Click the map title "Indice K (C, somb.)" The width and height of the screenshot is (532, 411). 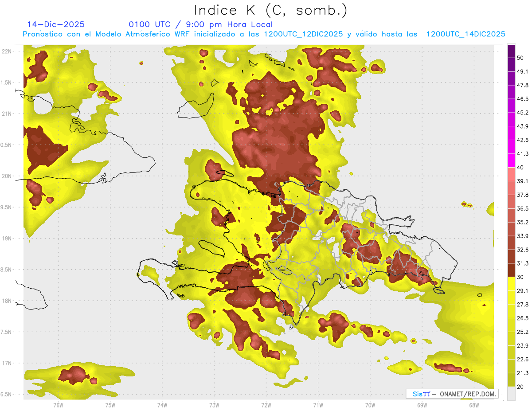point(270,10)
